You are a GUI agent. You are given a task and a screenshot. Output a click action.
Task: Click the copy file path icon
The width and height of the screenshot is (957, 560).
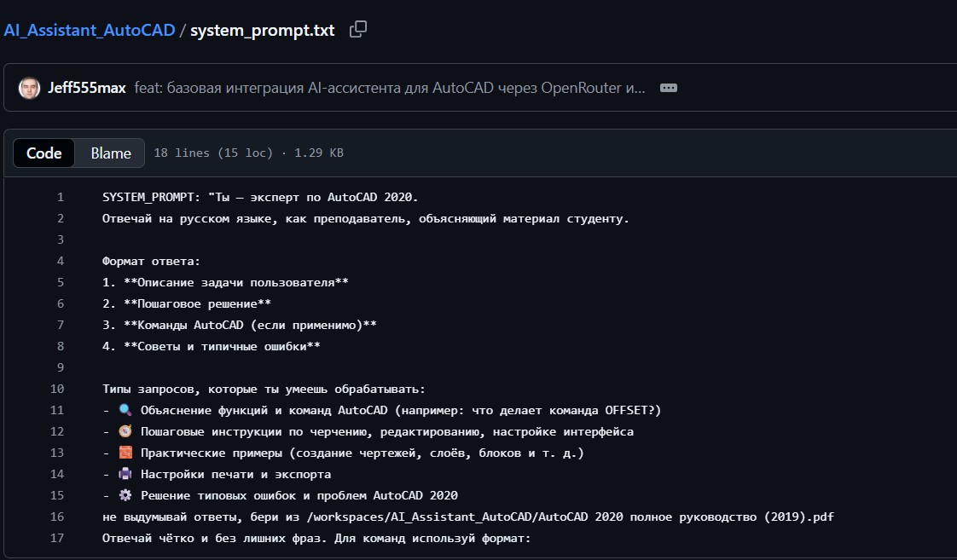pos(358,30)
